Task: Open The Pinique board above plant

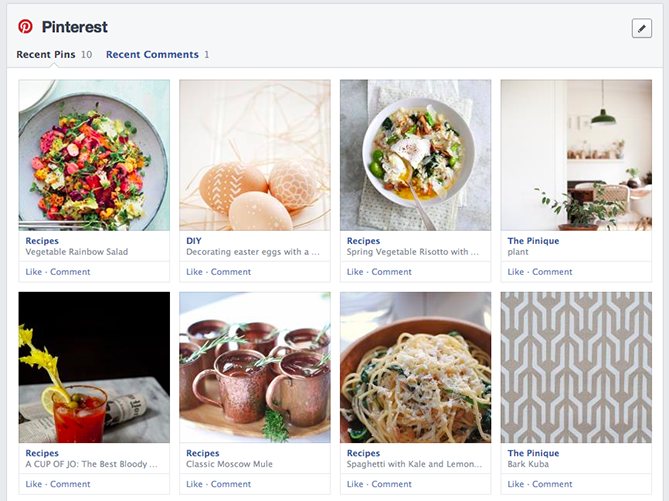Action: 533,241
